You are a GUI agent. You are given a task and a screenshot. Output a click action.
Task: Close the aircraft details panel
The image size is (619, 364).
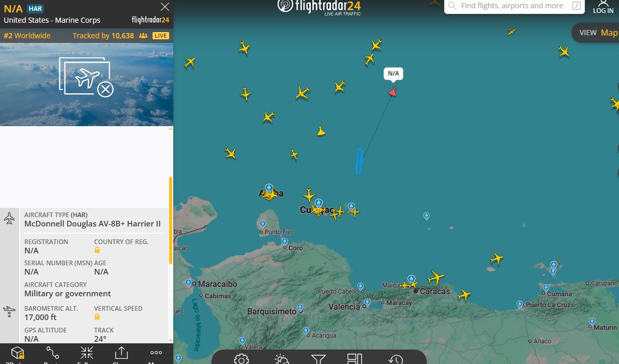click(165, 7)
